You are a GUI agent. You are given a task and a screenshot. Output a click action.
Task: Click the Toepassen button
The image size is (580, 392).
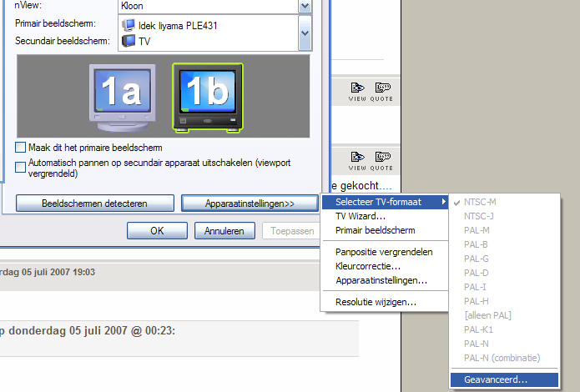pos(292,231)
